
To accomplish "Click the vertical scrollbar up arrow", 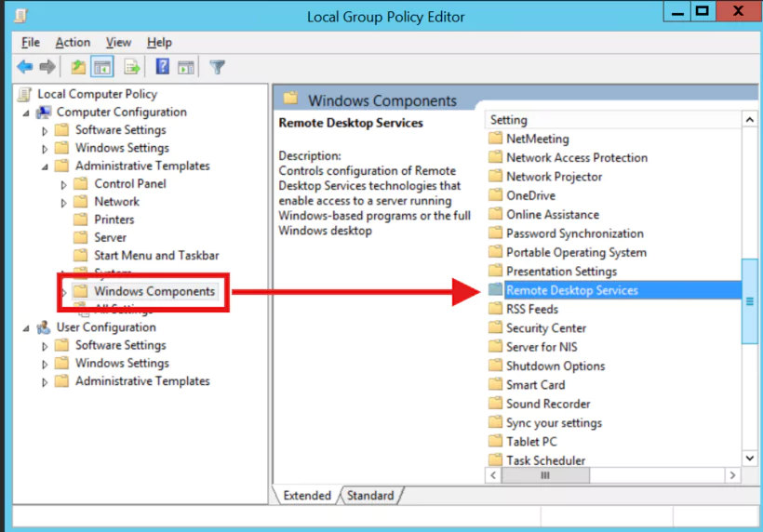I will pos(750,120).
